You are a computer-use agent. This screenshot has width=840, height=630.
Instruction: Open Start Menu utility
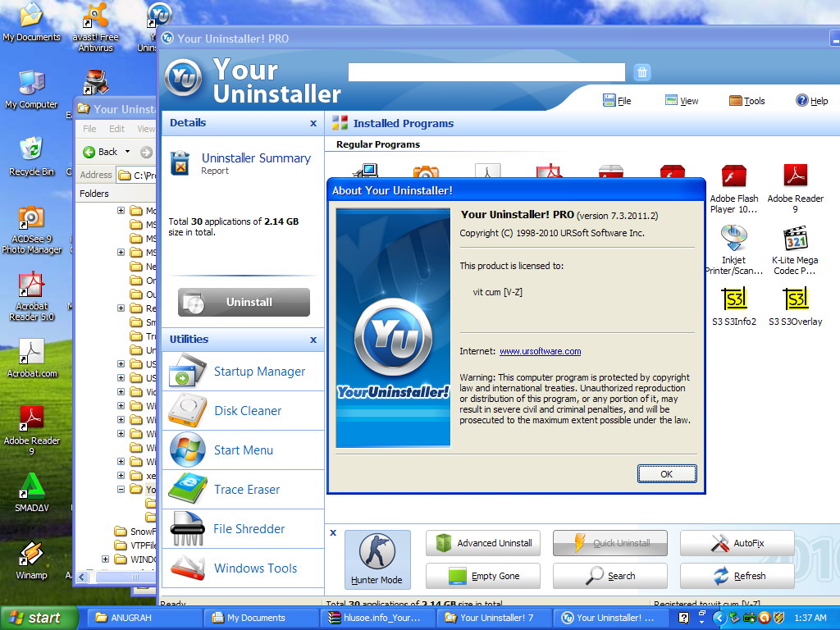[243, 450]
